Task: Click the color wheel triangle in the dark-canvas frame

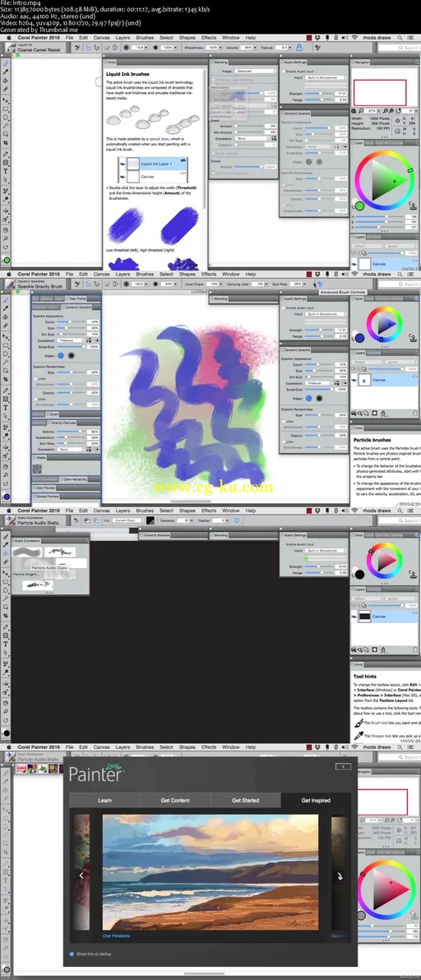Action: click(x=386, y=559)
